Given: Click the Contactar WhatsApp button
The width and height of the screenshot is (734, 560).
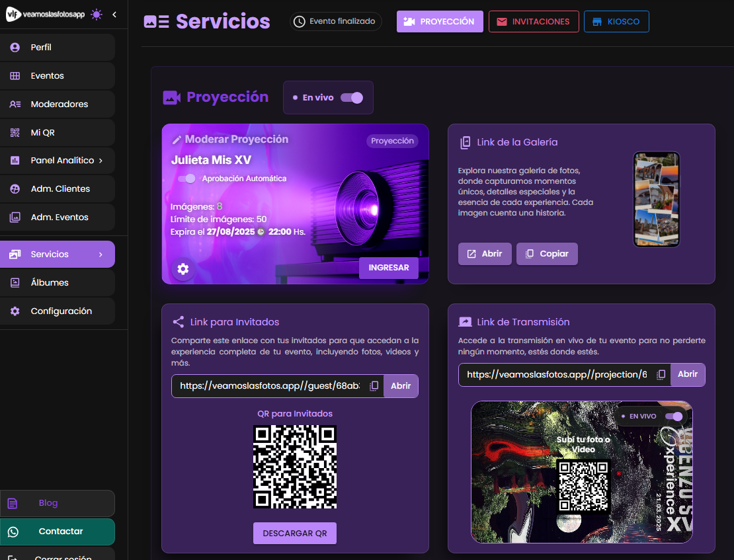Looking at the screenshot, I should pyautogui.click(x=57, y=532).
